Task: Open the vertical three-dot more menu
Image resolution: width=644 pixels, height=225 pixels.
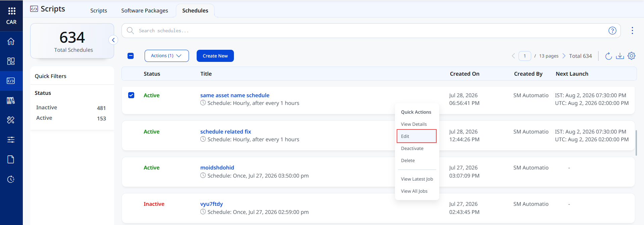Action: tap(632, 31)
